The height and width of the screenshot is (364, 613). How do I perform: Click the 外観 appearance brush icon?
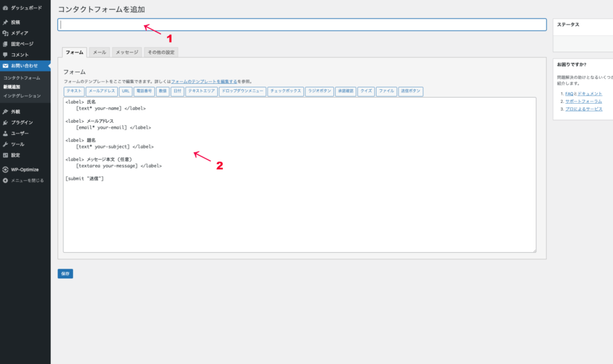5,111
